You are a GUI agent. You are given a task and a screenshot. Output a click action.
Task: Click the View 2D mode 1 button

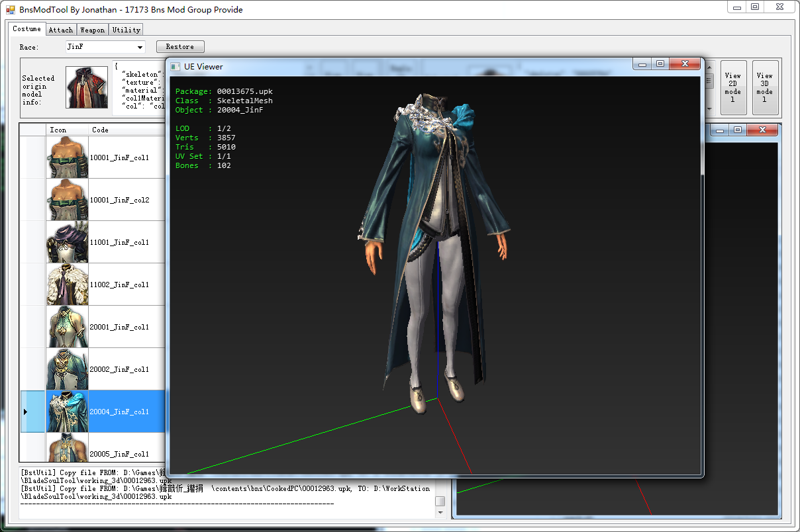coord(733,88)
